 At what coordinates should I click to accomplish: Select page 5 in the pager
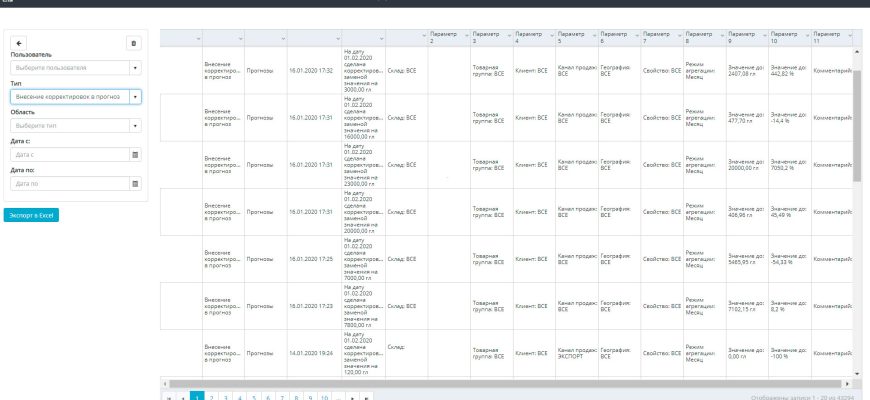[254, 397]
